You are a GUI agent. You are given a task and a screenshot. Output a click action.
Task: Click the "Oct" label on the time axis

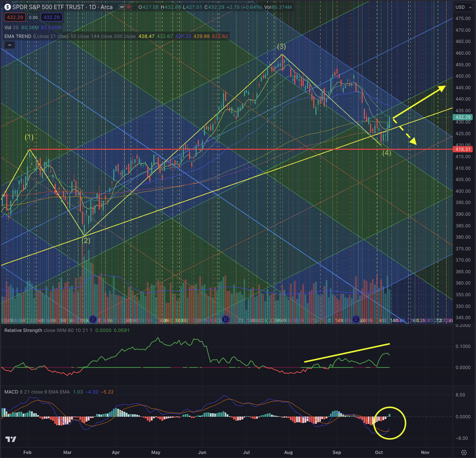pos(379,452)
